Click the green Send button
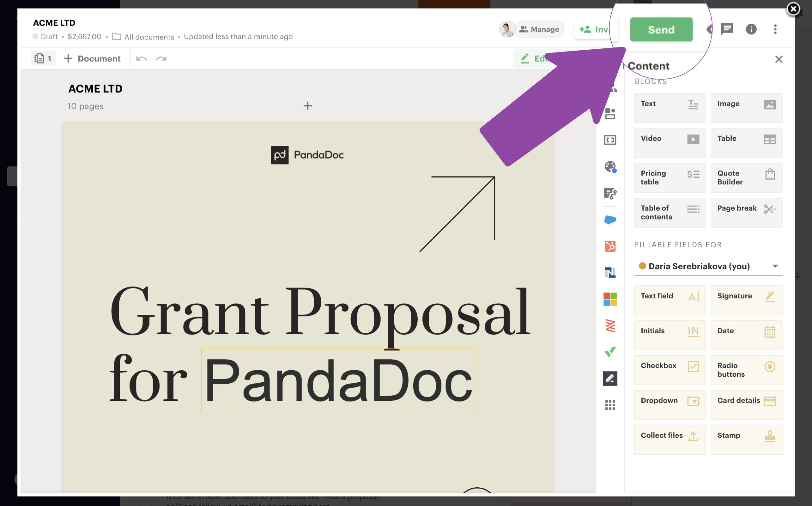This screenshot has height=506, width=812. click(x=661, y=29)
